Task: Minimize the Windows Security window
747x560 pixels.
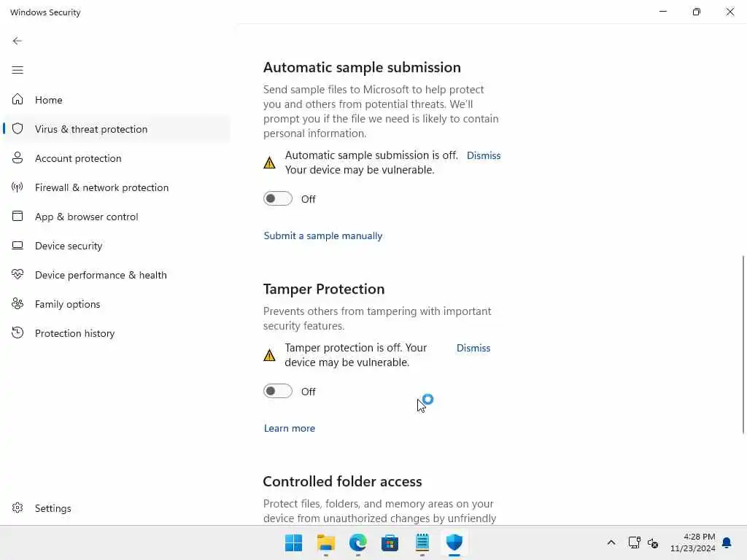Action: pyautogui.click(x=662, y=12)
